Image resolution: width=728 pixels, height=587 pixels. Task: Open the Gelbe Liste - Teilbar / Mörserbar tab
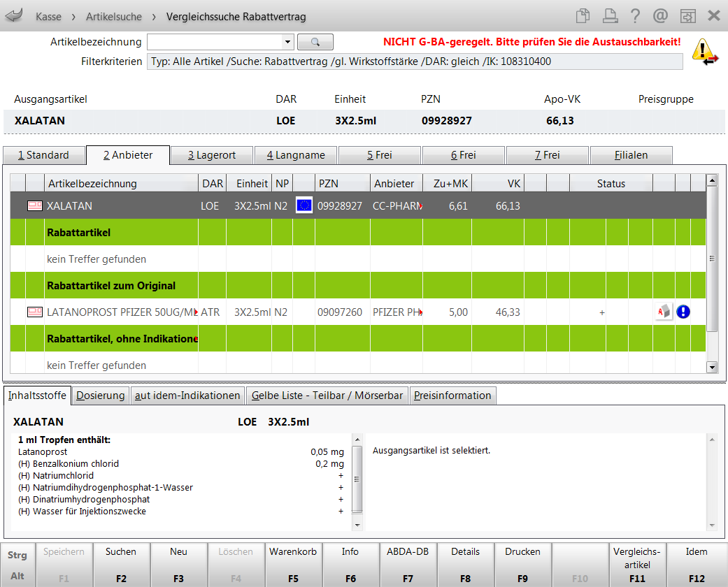(327, 396)
